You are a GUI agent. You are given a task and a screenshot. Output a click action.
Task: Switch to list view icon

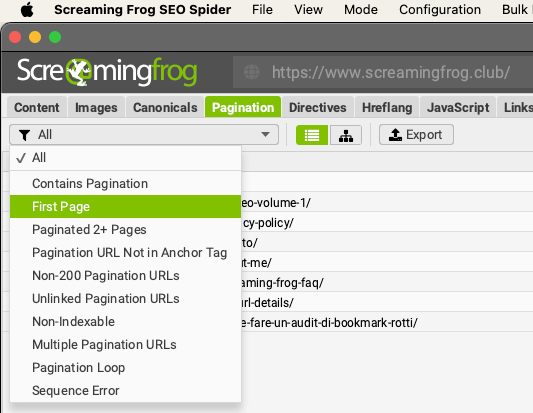[x=312, y=135]
